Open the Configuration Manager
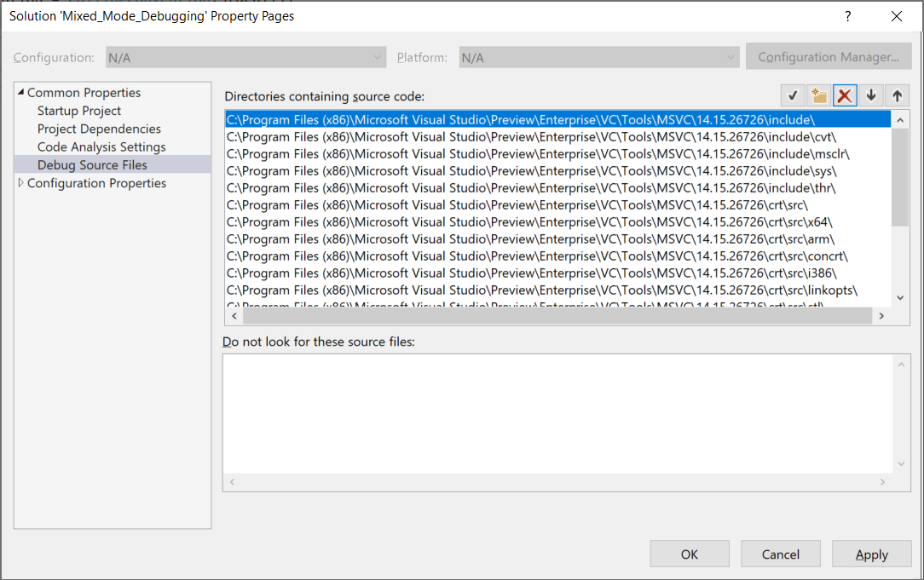The width and height of the screenshot is (924, 580). pos(828,57)
